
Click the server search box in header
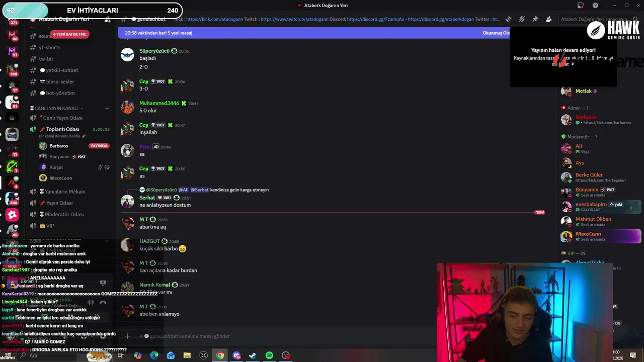(x=599, y=19)
